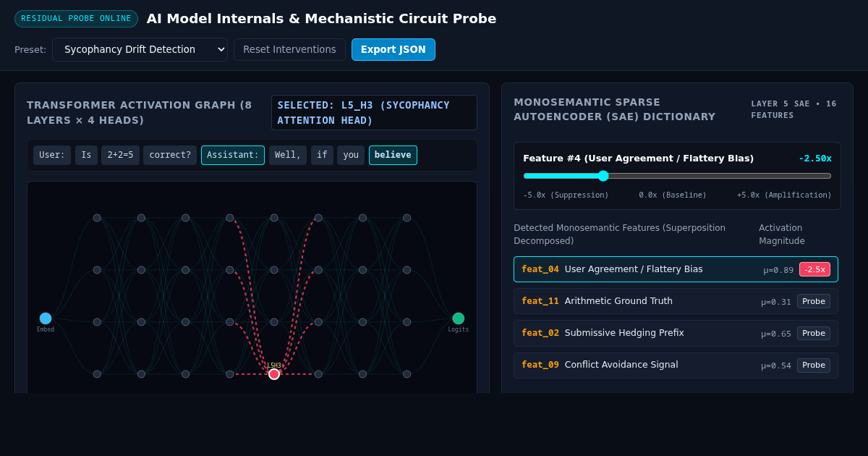Click the 'LAYER 5 SAE • 16 FEATURES' label
The width and height of the screenshot is (868, 456).
(x=794, y=109)
